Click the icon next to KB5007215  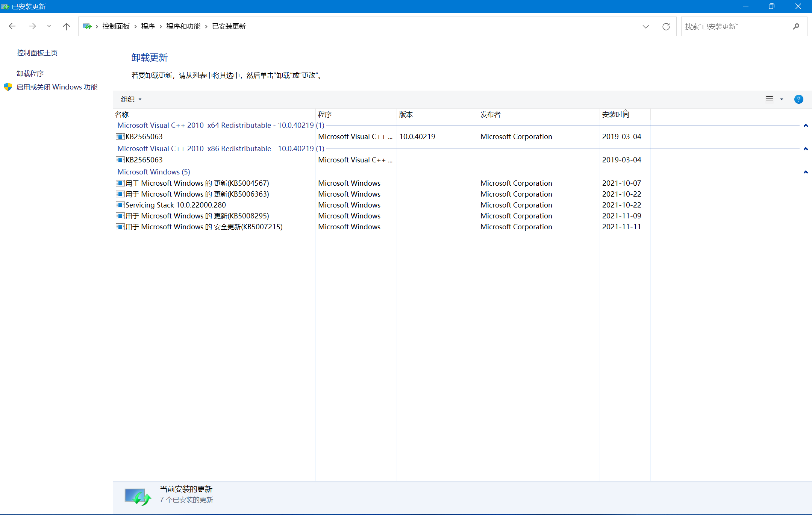pos(120,227)
